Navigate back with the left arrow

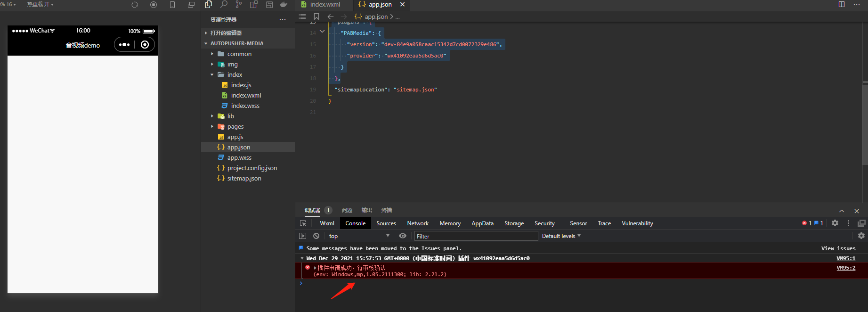[331, 16]
